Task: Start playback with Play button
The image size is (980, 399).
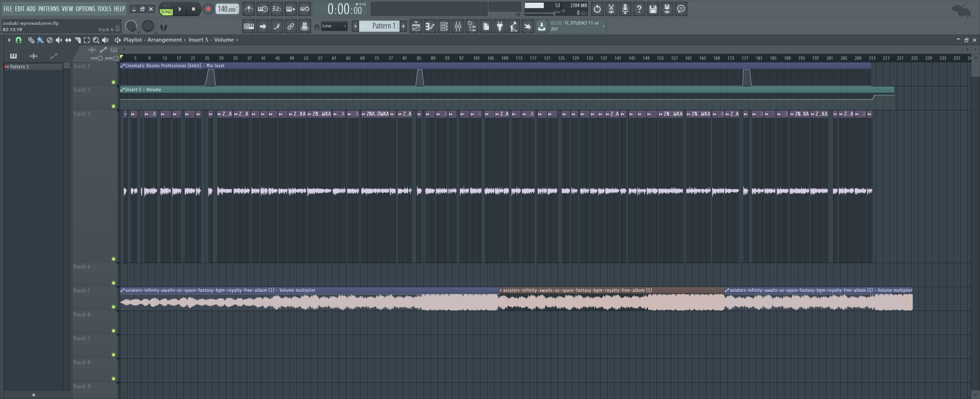Action: (x=180, y=9)
